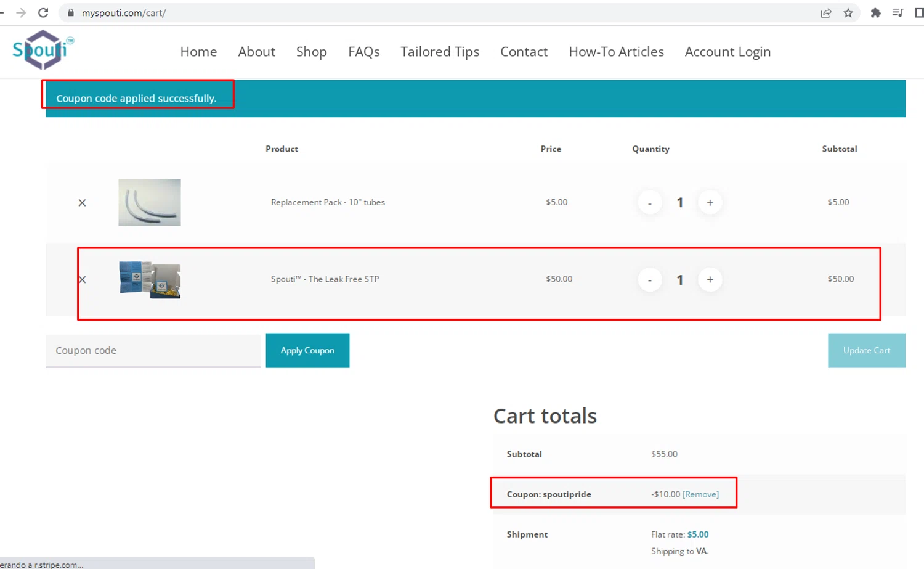Open the Replacement Pack tubes thumbnail

click(x=150, y=202)
